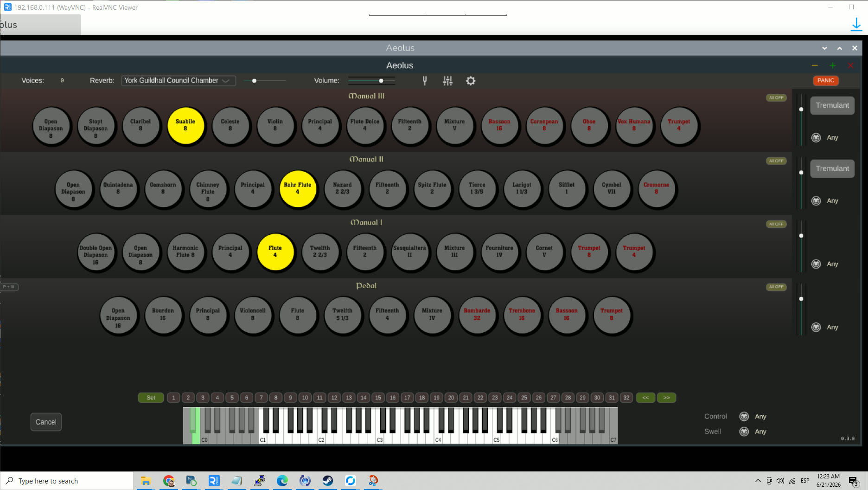868x490 pixels.
Task: Turn off the Rohr Flute 4 stop
Action: pyautogui.click(x=298, y=189)
